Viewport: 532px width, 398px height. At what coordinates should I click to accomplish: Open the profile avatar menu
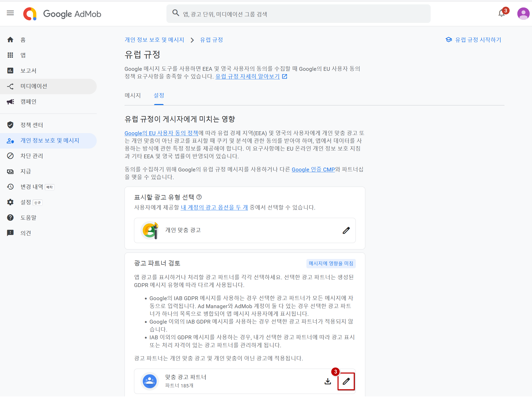click(x=523, y=13)
